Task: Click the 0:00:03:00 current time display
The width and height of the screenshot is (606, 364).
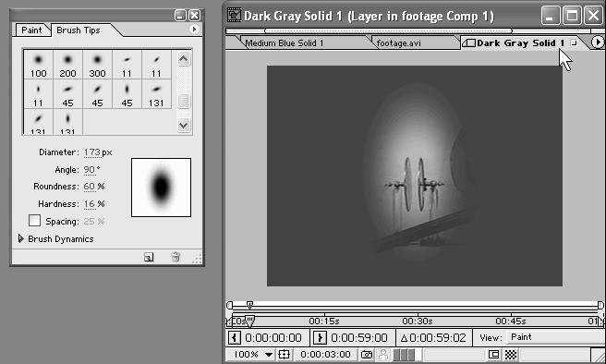Action: coord(325,355)
